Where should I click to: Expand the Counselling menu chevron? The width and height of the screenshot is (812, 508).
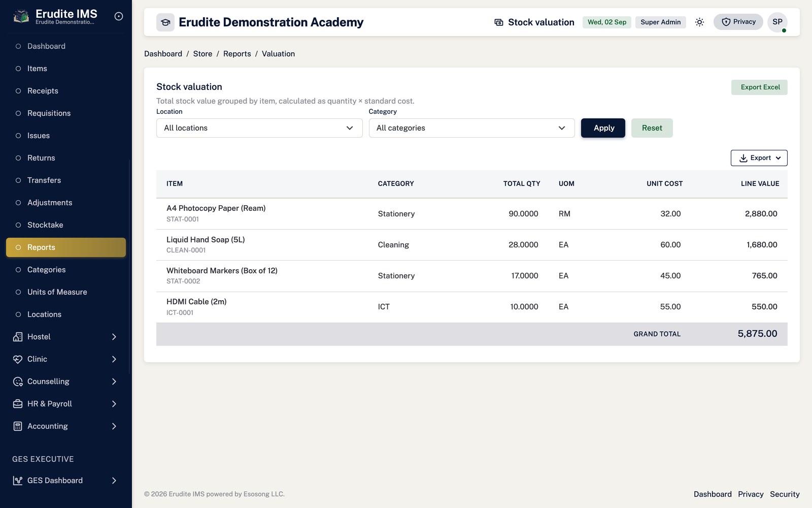(x=114, y=382)
